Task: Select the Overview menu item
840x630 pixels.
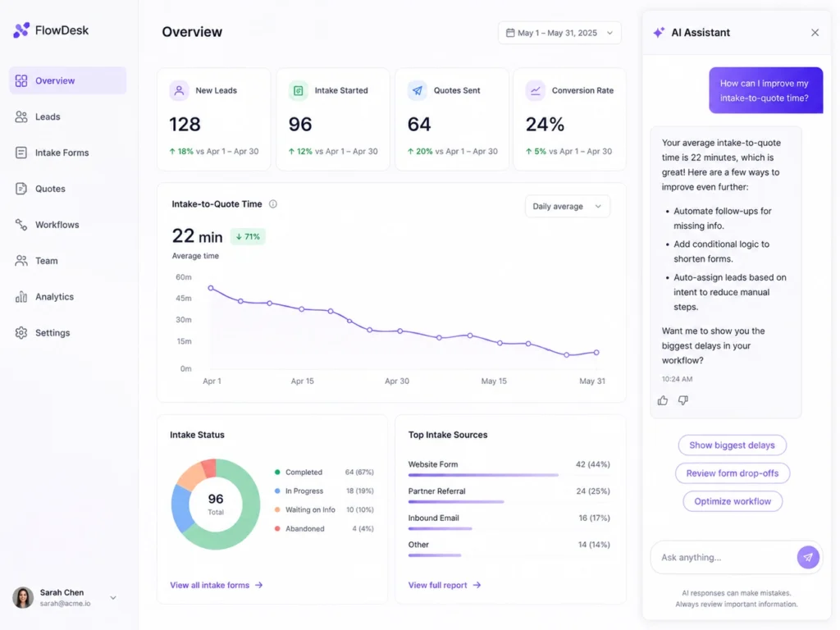Action: point(67,81)
